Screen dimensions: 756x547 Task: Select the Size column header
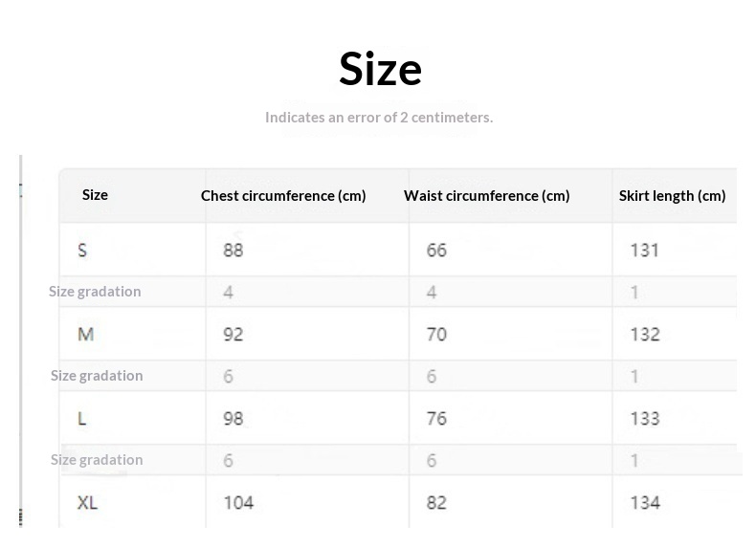tap(95, 195)
